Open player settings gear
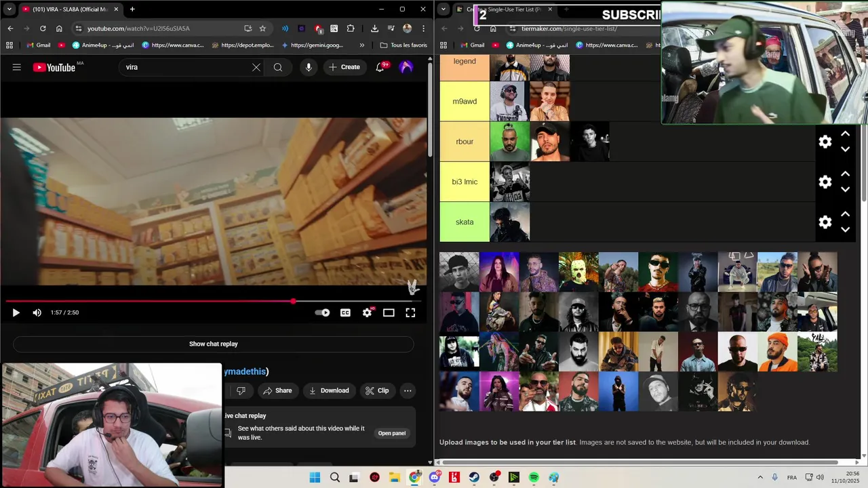 pos(367,312)
